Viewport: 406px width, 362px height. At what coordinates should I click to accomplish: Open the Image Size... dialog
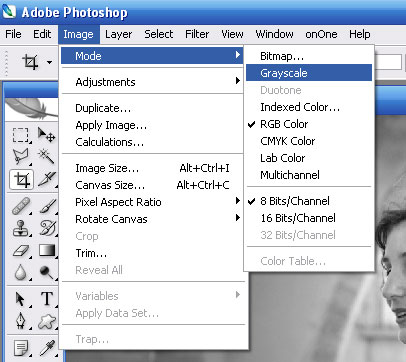(152, 168)
